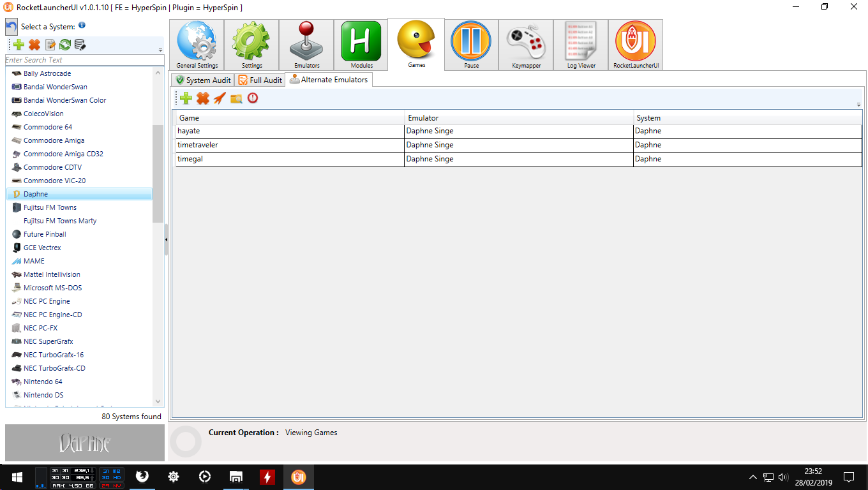Screen dimensions: 868x490
Task: Click the refresh systems icon in left toolbar
Action: coord(65,45)
